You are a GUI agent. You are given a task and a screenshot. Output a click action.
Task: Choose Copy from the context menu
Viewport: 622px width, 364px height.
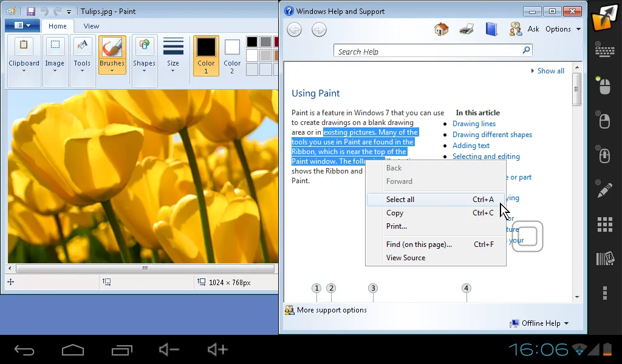tap(436, 213)
